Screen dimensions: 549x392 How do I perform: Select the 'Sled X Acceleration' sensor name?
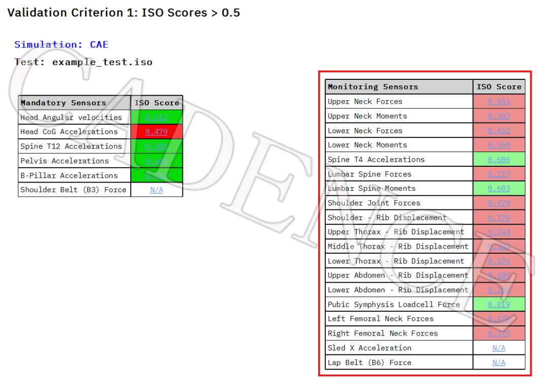coord(370,348)
